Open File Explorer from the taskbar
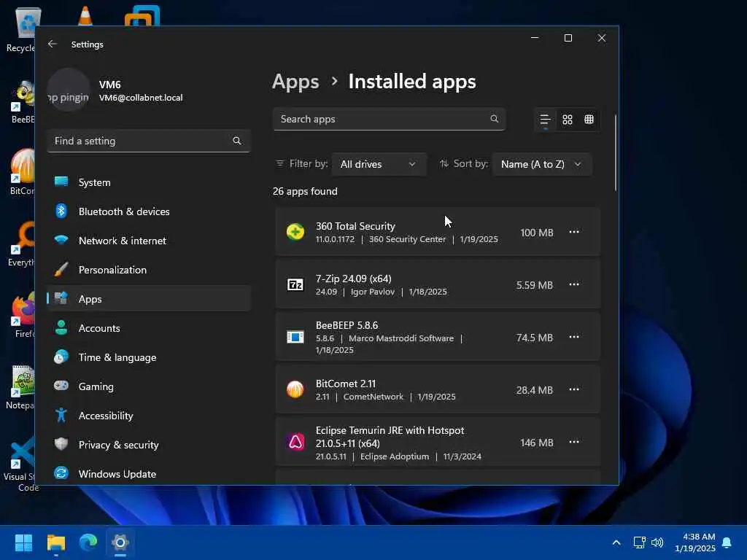Image resolution: width=747 pixels, height=560 pixels. (55, 542)
